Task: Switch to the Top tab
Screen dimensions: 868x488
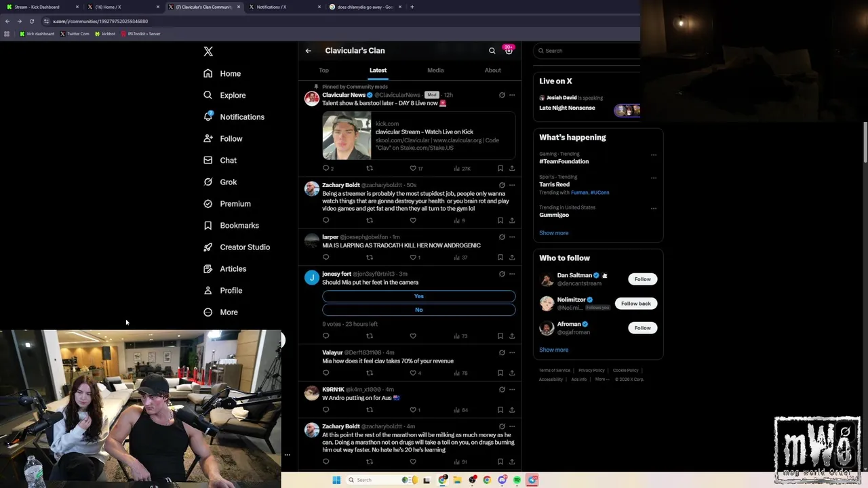Action: click(x=324, y=70)
